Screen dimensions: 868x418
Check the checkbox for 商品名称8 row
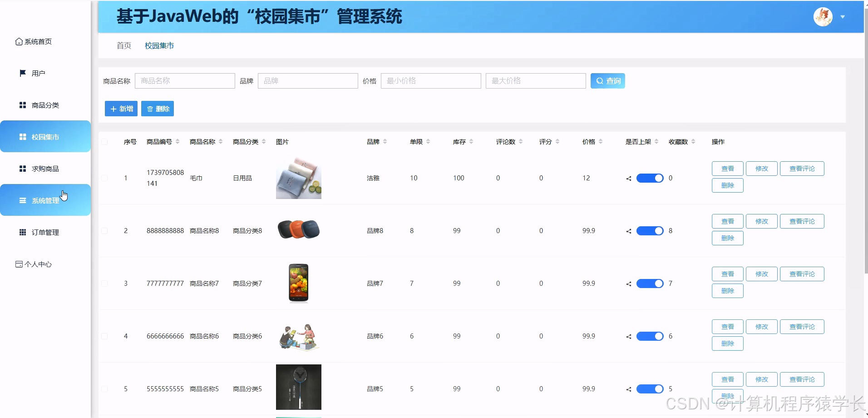pos(104,230)
